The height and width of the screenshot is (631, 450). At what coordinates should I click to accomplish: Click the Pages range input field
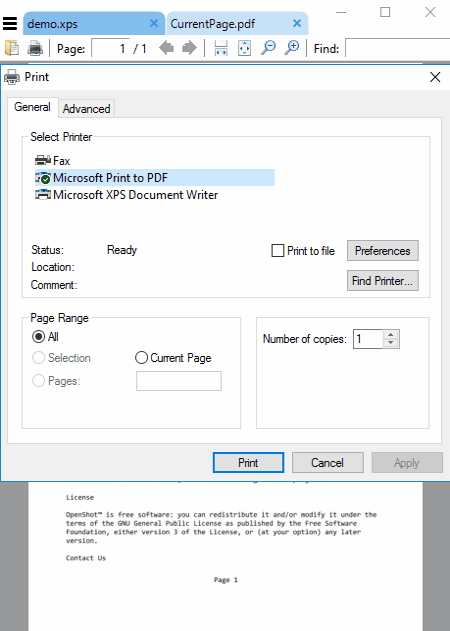(x=179, y=381)
